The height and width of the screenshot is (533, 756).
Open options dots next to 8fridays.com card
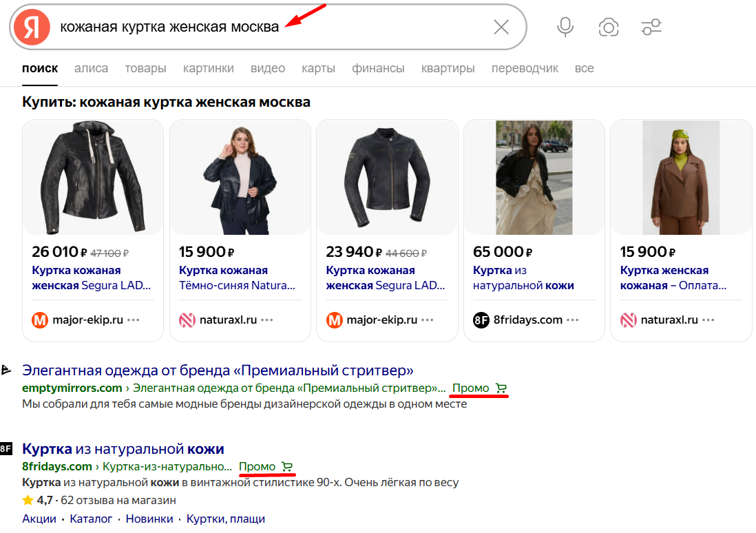click(573, 320)
